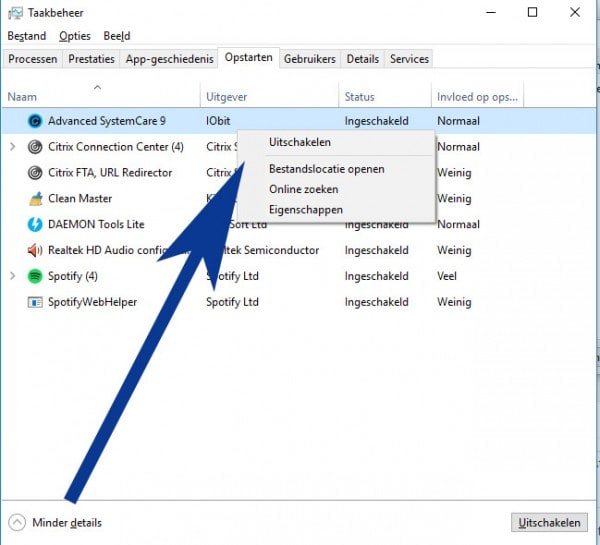Click the DAEMON Tools Lite lightning icon
Image resolution: width=600 pixels, height=545 pixels.
35,224
